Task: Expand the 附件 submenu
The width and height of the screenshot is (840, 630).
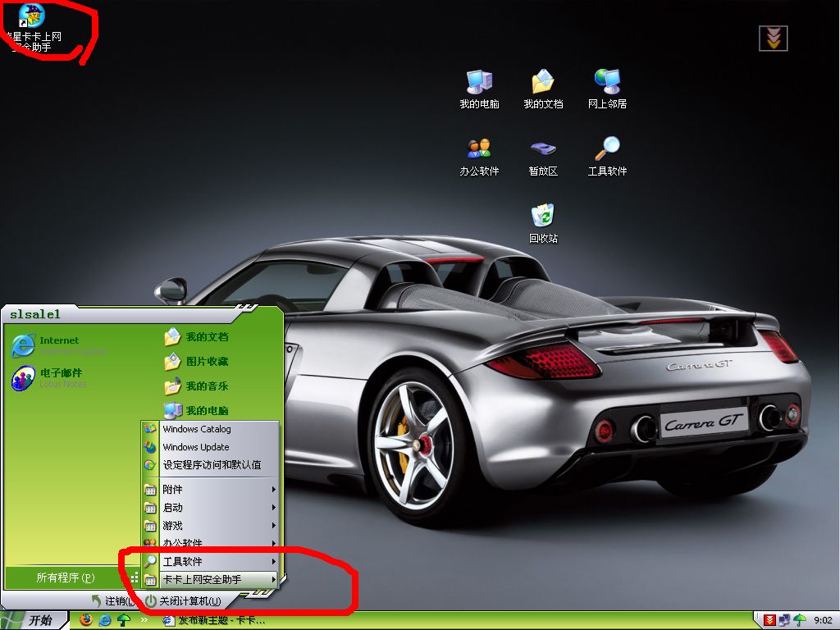Action: [210, 489]
